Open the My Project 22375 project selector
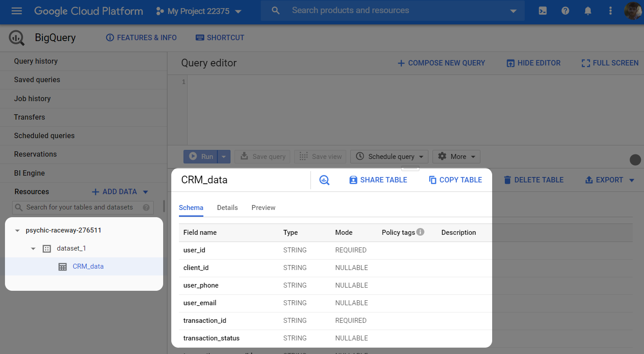Image resolution: width=644 pixels, height=354 pixels. click(x=199, y=11)
